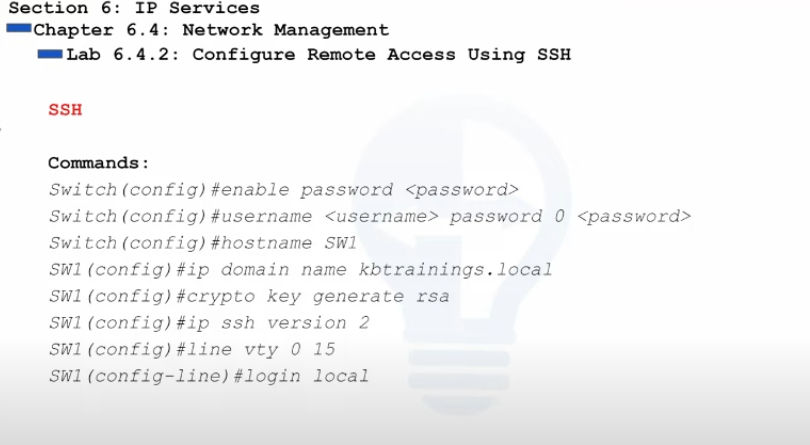Click the hostname SW1 command line
Screen dimensions: 810x445
pos(203,243)
